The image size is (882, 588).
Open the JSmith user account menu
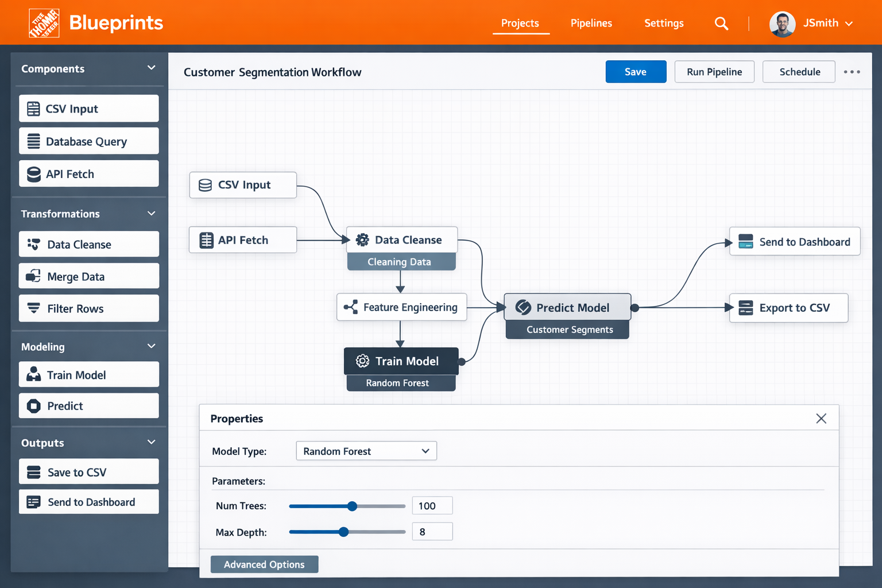pyautogui.click(x=813, y=24)
